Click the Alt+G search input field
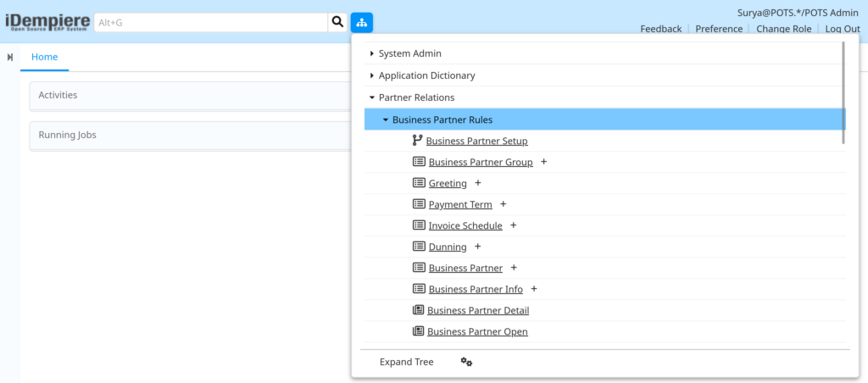Viewport: 868px width, 383px height. tap(211, 23)
